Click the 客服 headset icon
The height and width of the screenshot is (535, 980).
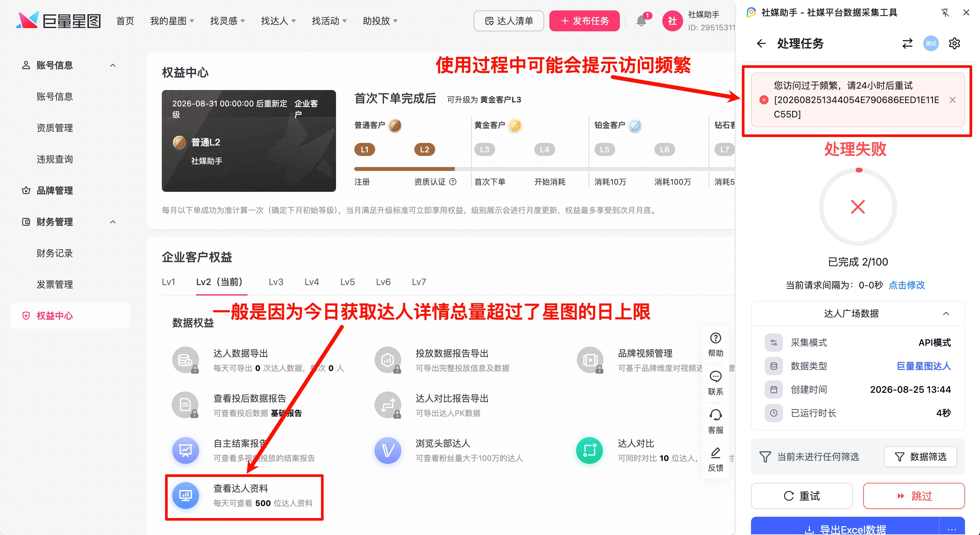pos(715,421)
